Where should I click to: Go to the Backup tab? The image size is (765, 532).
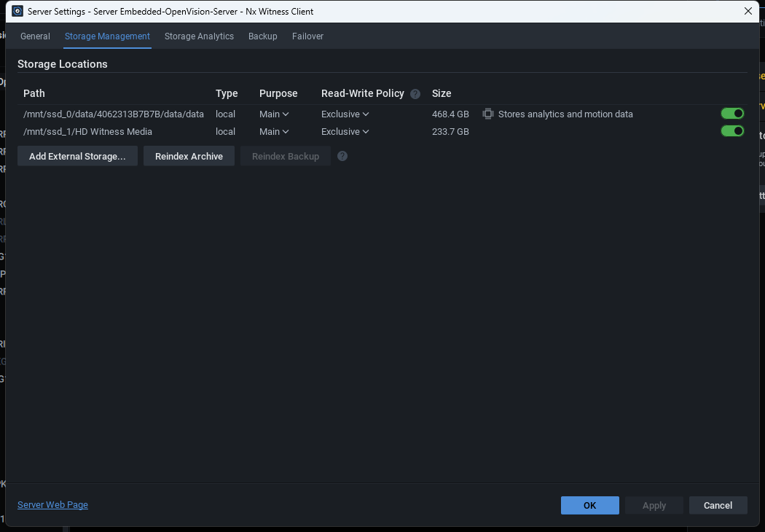(262, 36)
